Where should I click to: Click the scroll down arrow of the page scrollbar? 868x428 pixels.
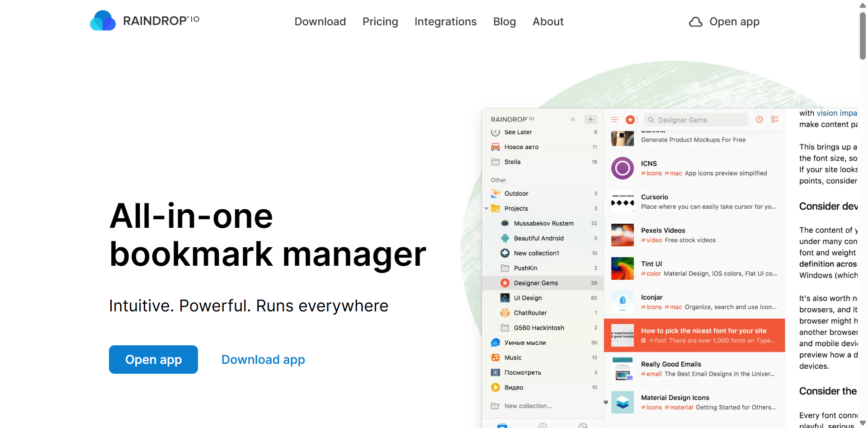coord(863,423)
